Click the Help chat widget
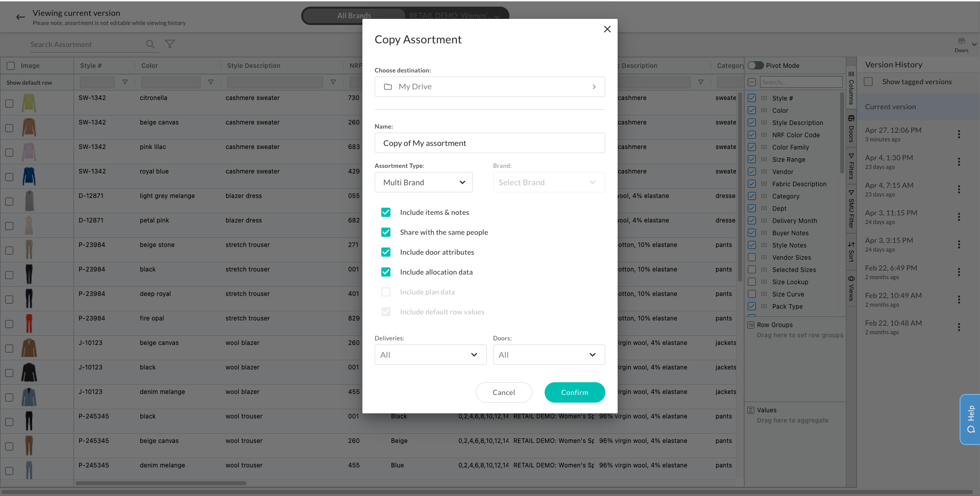The image size is (980, 496). [x=970, y=419]
